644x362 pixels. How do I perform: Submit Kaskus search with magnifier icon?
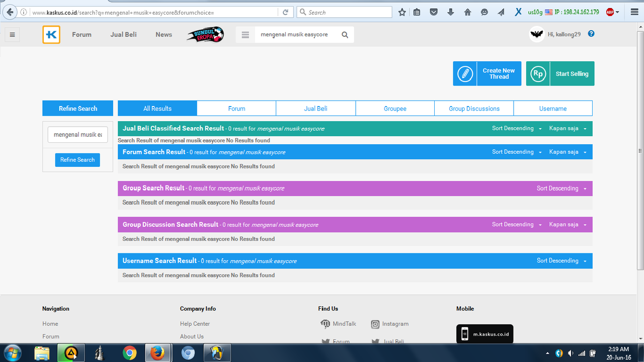(x=345, y=35)
